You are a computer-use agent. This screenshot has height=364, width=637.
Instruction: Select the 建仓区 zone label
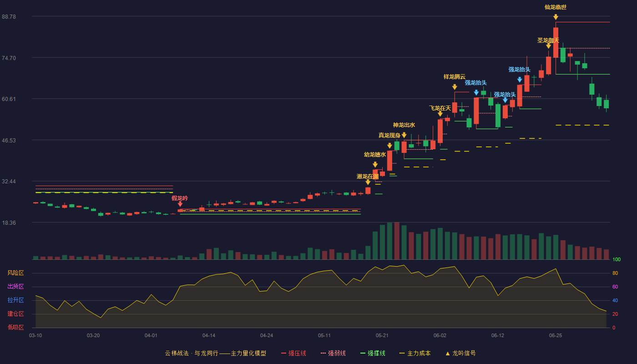15,314
